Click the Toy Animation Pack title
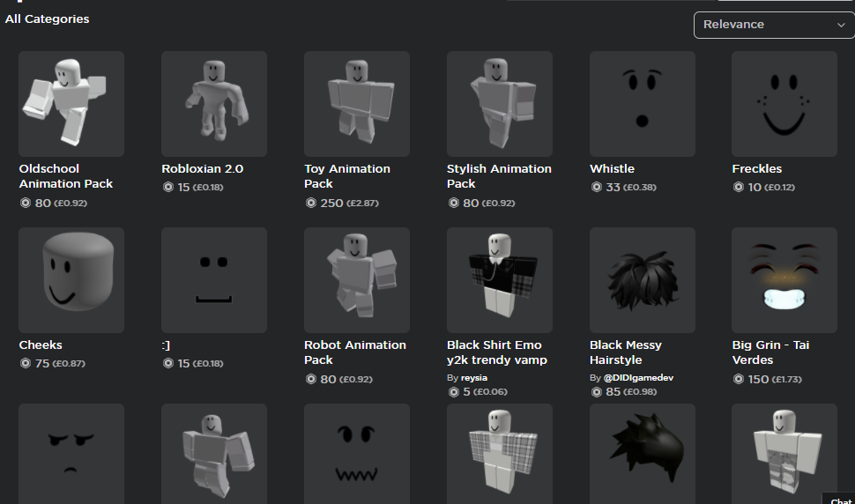This screenshot has height=504, width=855. pyautogui.click(x=346, y=176)
